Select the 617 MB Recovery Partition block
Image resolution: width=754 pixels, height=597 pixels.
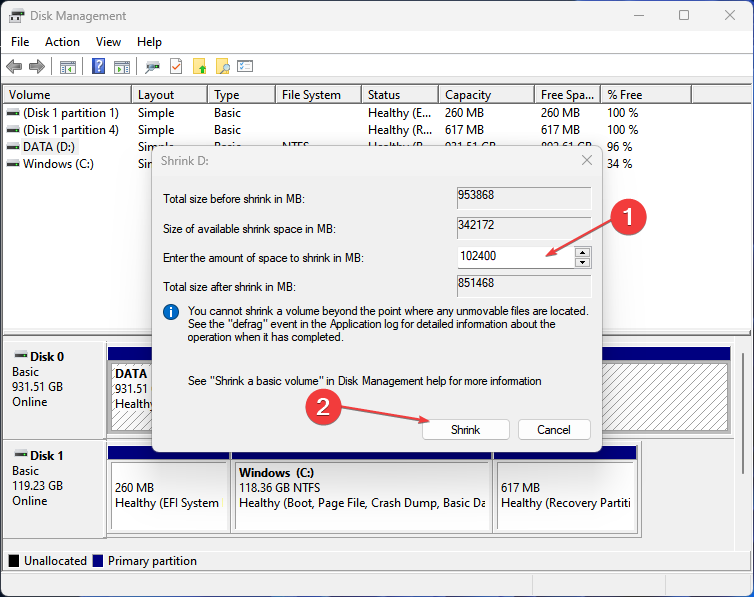pos(566,495)
